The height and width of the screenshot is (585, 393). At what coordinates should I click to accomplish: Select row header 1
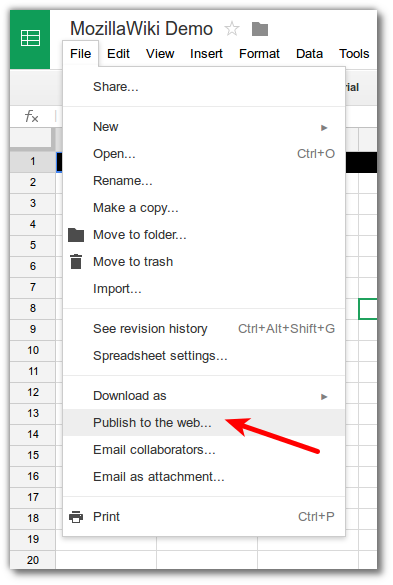[33, 162]
